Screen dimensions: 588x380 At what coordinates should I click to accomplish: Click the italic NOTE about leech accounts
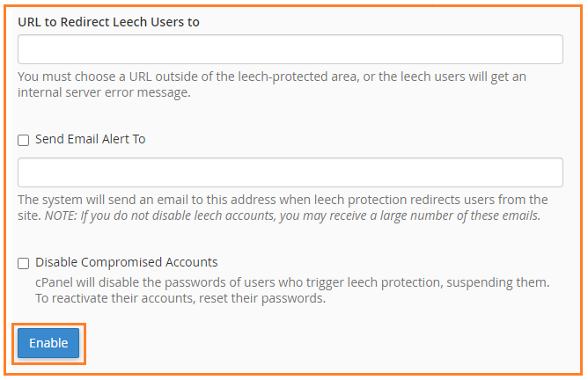[x=292, y=216]
